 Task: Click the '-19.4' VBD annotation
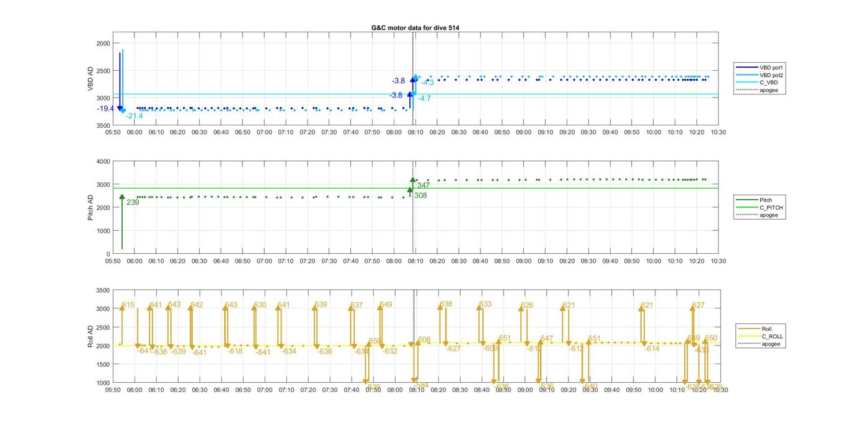click(105, 109)
